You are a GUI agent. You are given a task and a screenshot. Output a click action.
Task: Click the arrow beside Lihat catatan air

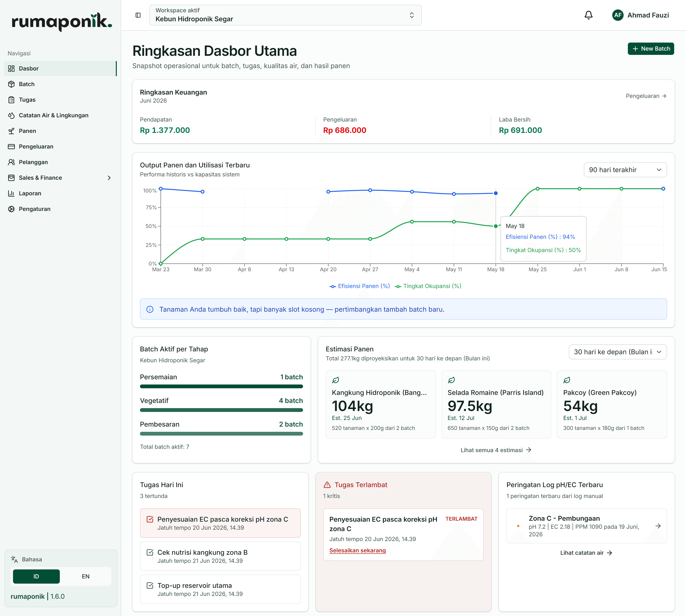pyautogui.click(x=610, y=553)
